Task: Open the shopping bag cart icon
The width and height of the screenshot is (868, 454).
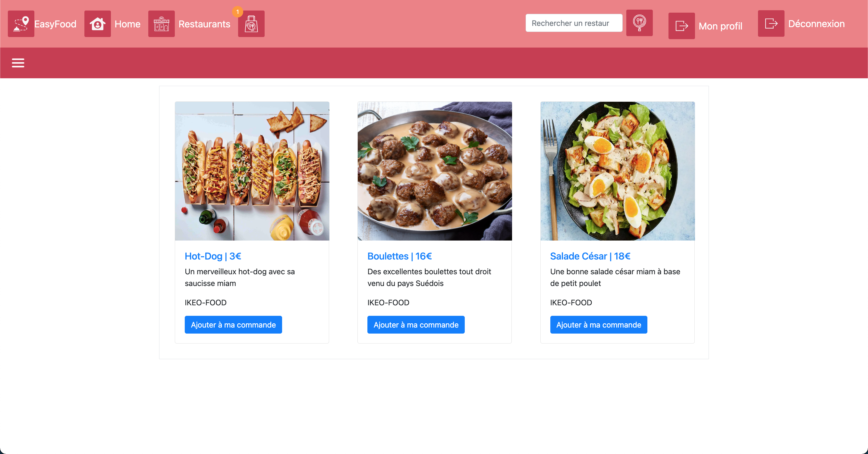Action: click(x=251, y=24)
